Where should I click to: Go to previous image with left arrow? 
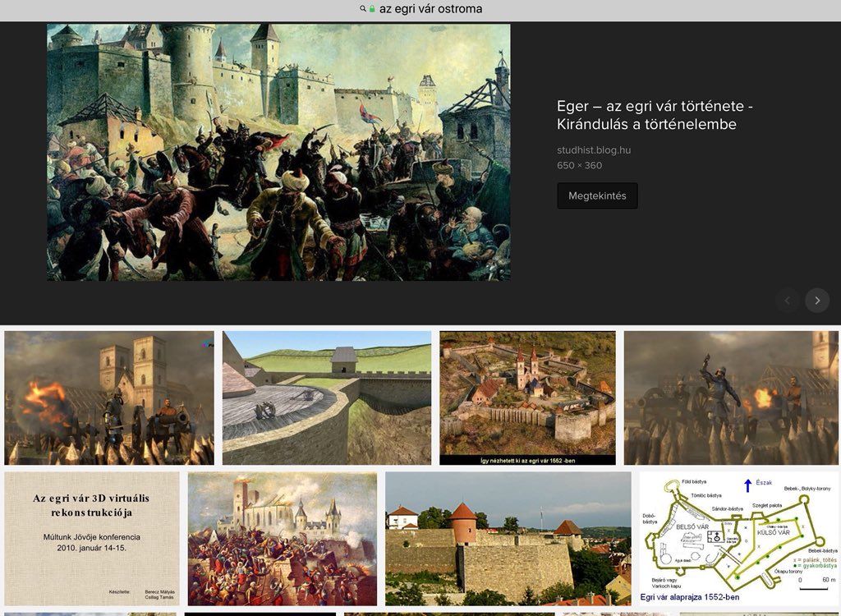point(788,301)
